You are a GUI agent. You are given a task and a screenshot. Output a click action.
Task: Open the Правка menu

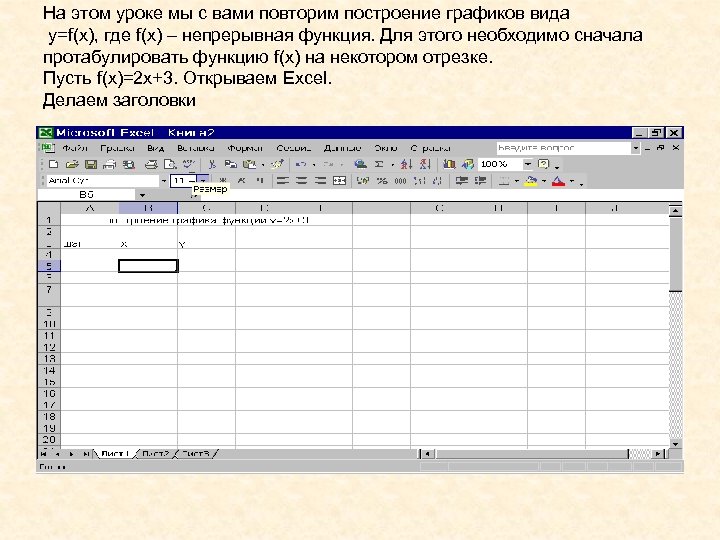click(x=118, y=148)
